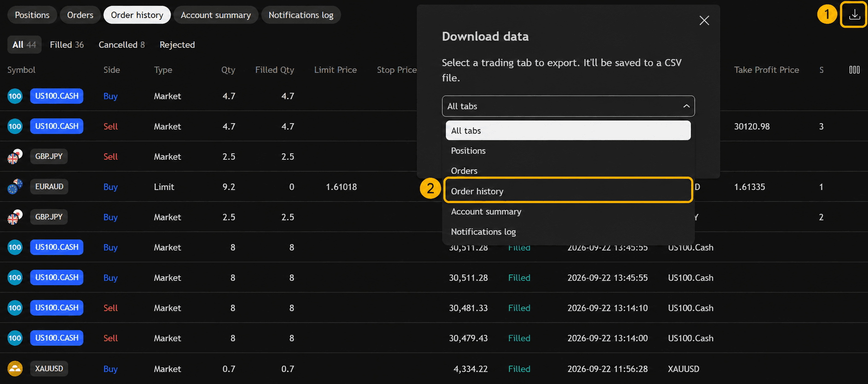Select Account summary export option
Viewport: 868px width, 384px height.
tap(568, 212)
